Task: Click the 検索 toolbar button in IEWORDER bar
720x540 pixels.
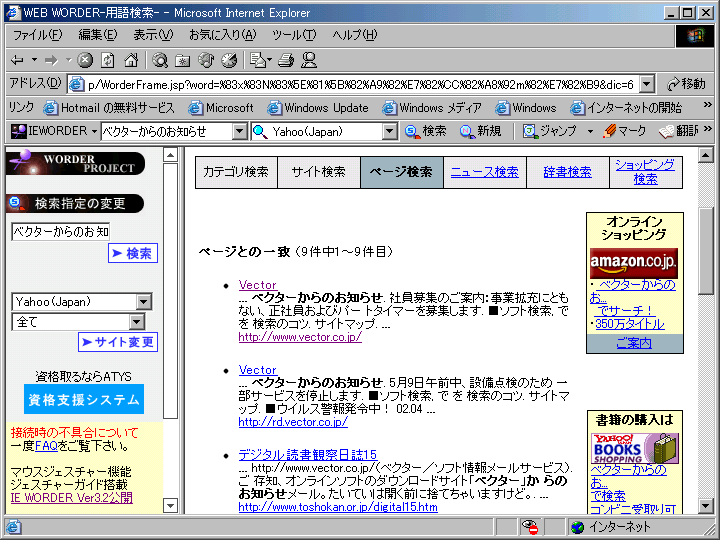Action: [x=426, y=131]
